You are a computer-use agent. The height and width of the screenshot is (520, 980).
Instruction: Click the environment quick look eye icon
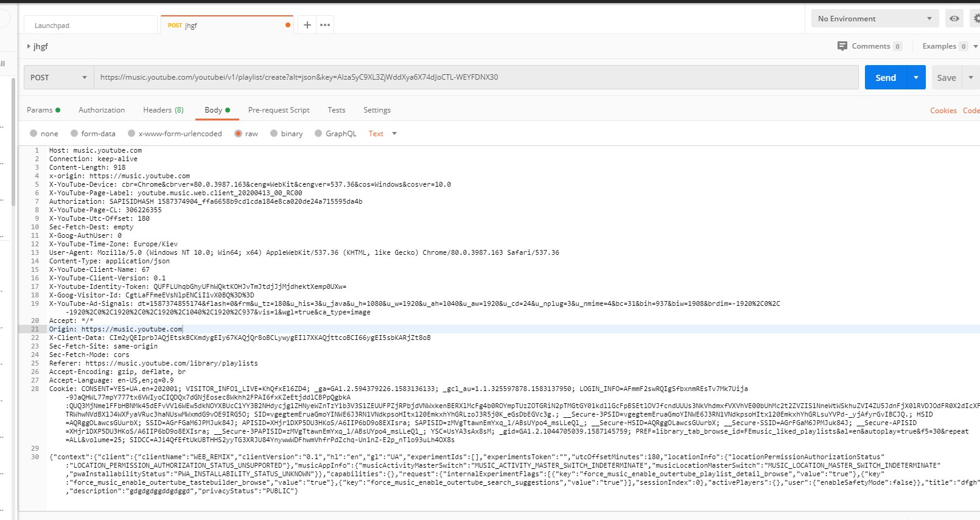(x=954, y=19)
